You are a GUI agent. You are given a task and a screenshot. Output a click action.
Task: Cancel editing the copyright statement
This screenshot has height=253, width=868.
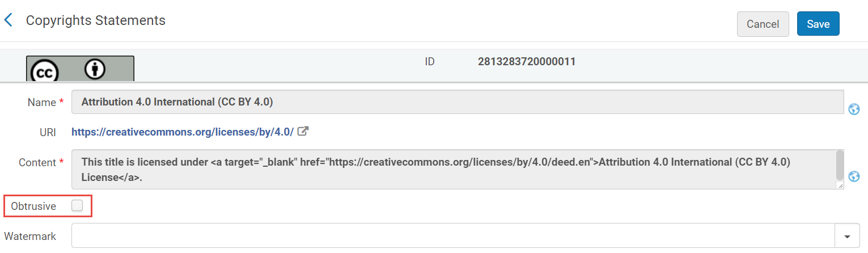click(763, 24)
